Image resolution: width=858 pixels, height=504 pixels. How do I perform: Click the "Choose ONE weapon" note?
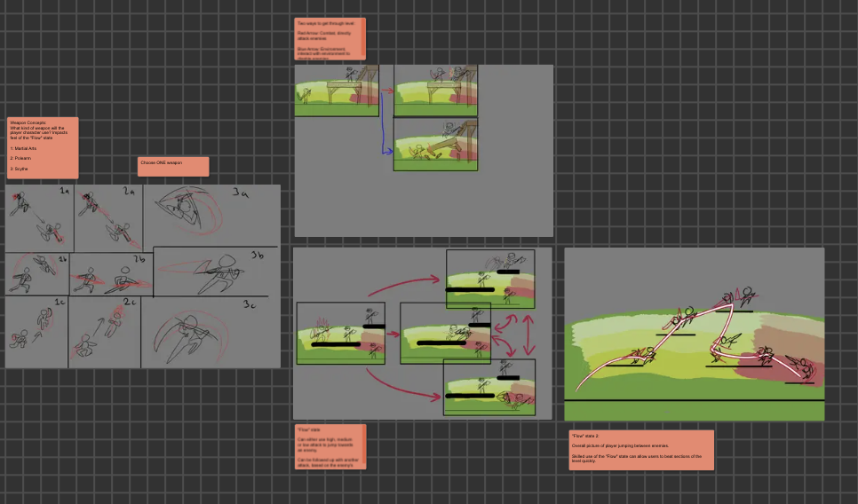173,167
